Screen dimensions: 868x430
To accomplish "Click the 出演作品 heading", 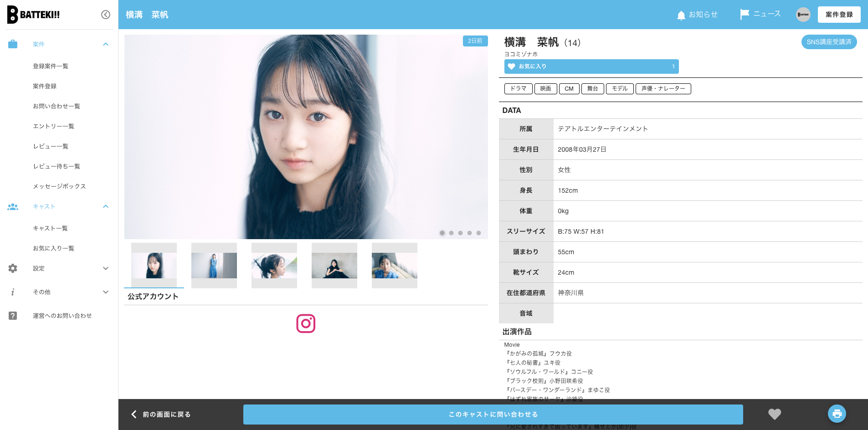I will pyautogui.click(x=517, y=332).
